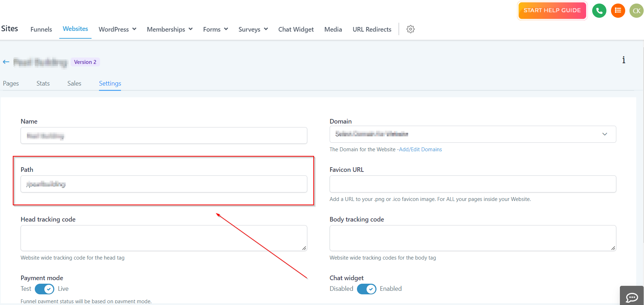Open the Memberships dropdown menu
644x305 pixels.
tap(170, 29)
